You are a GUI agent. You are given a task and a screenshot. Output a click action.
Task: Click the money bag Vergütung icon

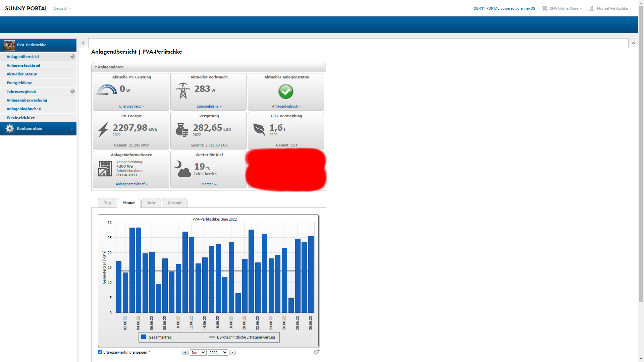[x=182, y=130]
